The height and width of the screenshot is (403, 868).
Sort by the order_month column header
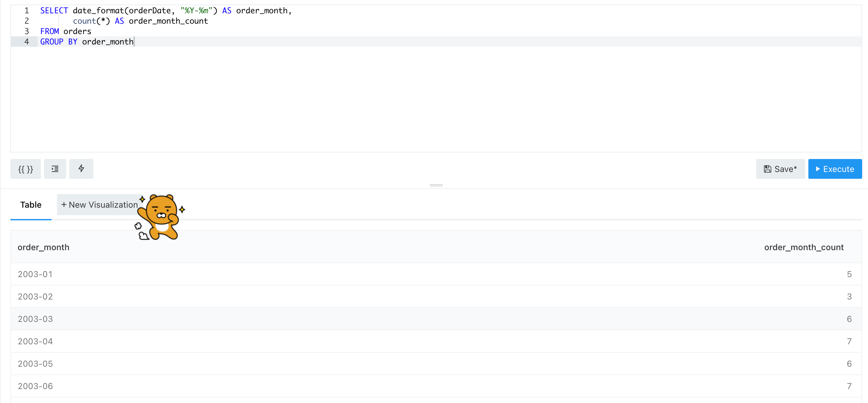[43, 247]
